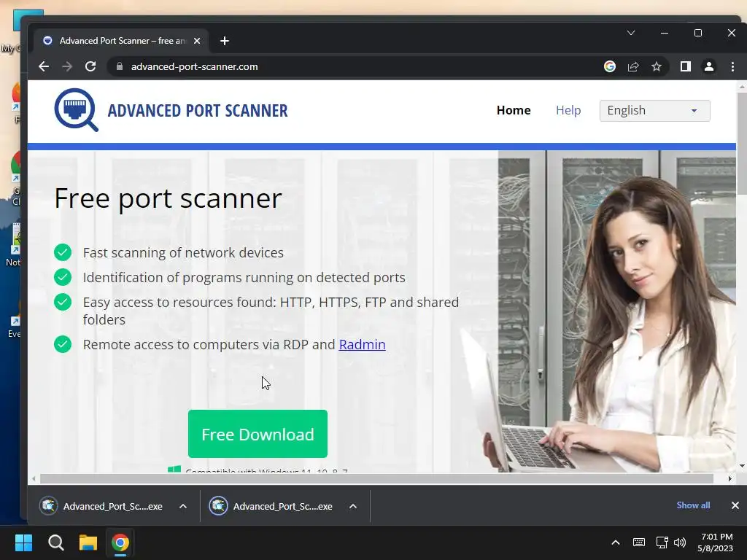Show hidden system tray icons
The width and height of the screenshot is (747, 560).
(616, 542)
